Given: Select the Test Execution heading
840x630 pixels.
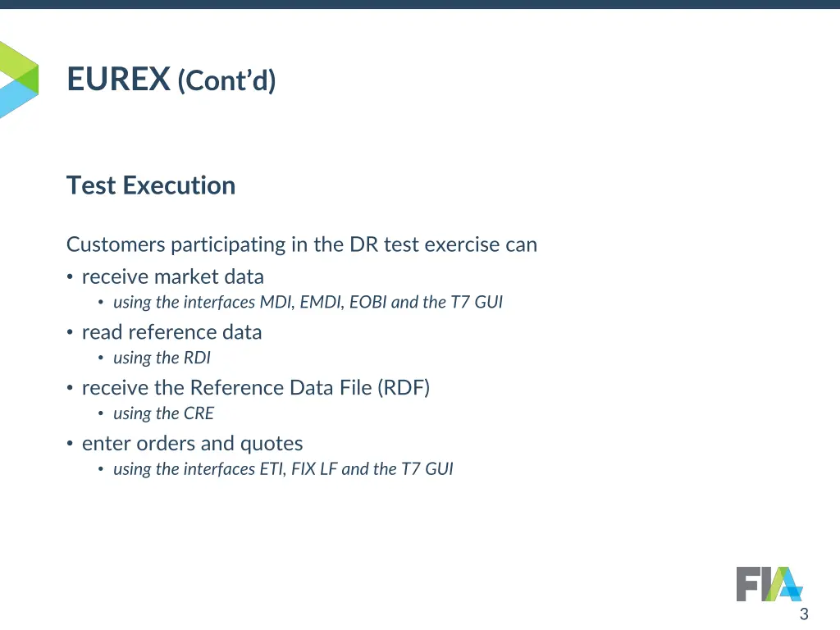Looking at the screenshot, I should [151, 185].
